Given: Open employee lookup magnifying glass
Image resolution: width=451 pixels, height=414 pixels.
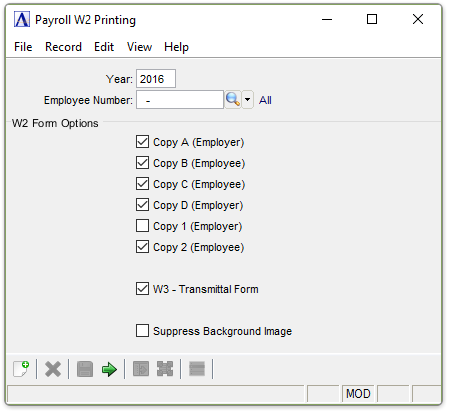Looking at the screenshot, I should coord(233,99).
